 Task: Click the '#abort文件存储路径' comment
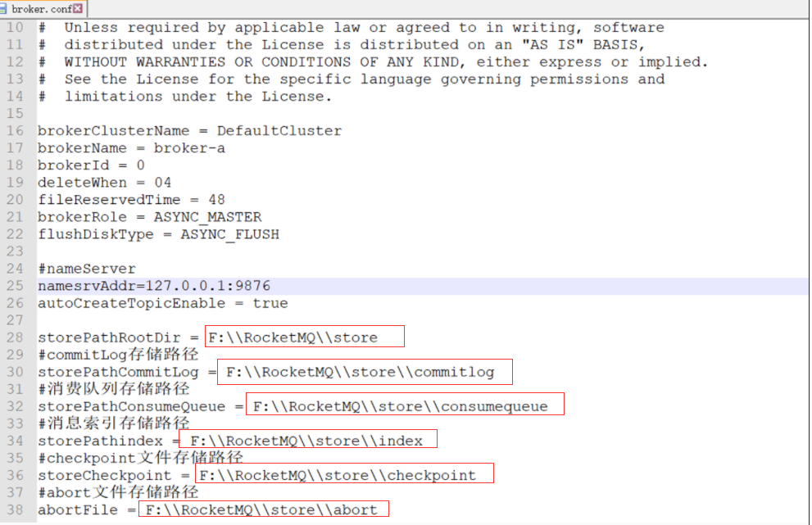pyautogui.click(x=118, y=492)
